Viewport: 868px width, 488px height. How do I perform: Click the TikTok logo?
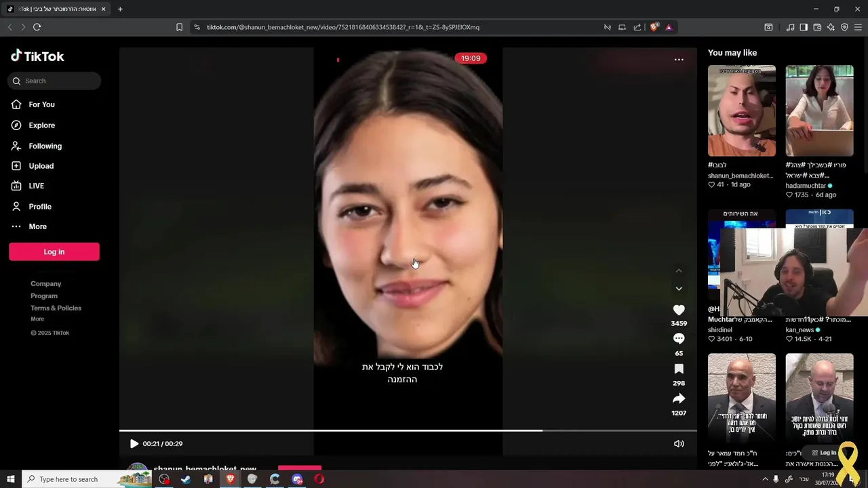pos(37,56)
